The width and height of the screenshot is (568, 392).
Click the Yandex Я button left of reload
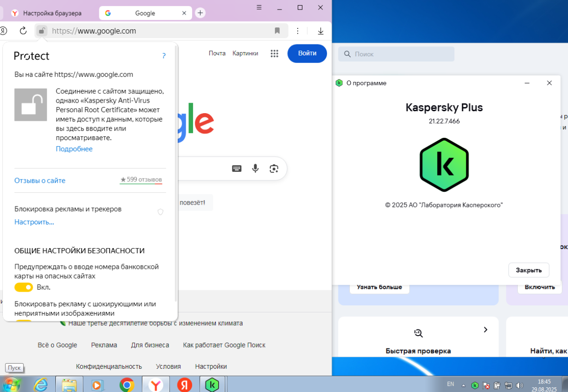[x=3, y=31]
